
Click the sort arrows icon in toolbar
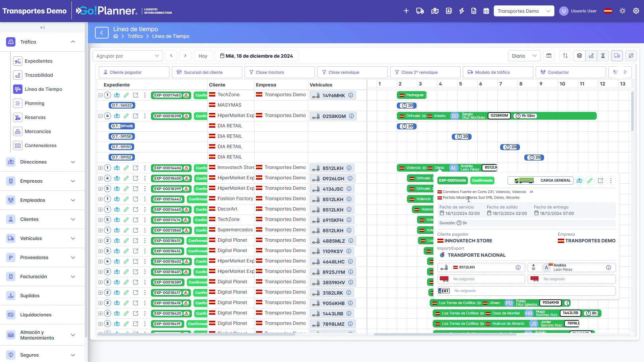[565, 56]
